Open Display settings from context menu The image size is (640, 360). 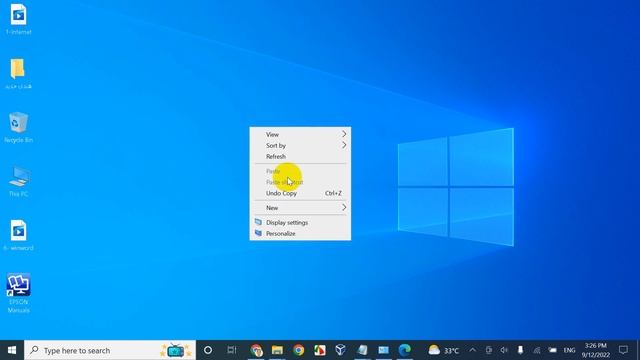[300, 222]
